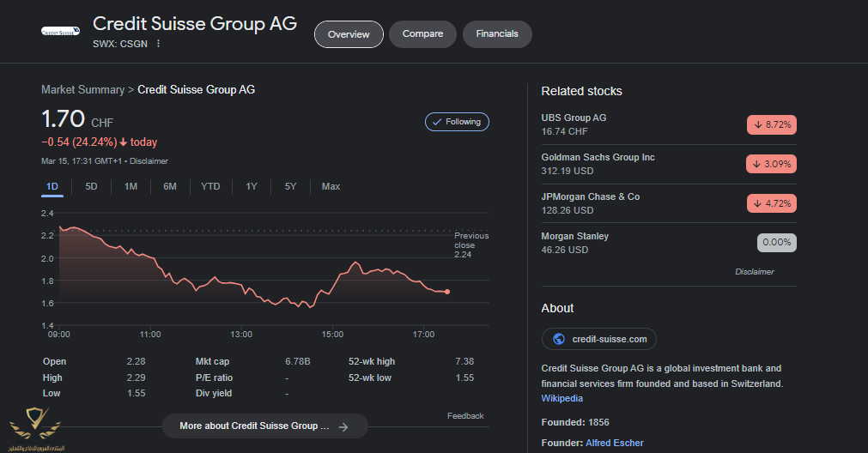Click the Div yield label
This screenshot has height=453, width=868.
[x=214, y=393]
